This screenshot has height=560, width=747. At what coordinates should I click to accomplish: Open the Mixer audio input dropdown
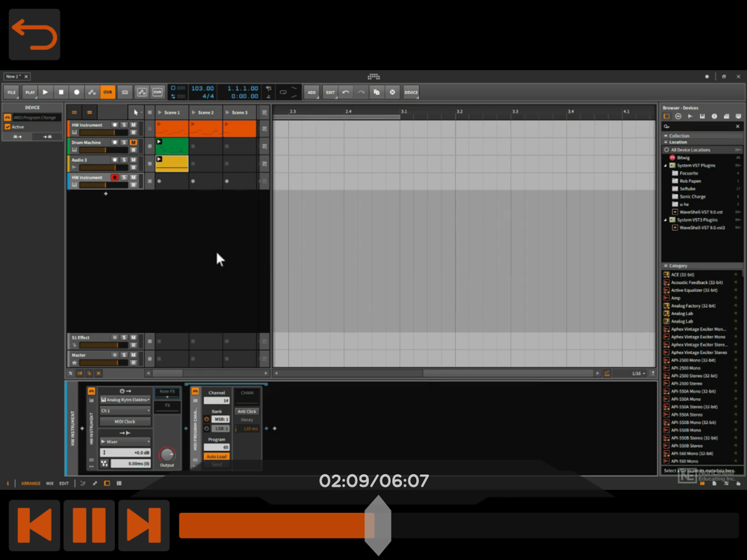[125, 441]
